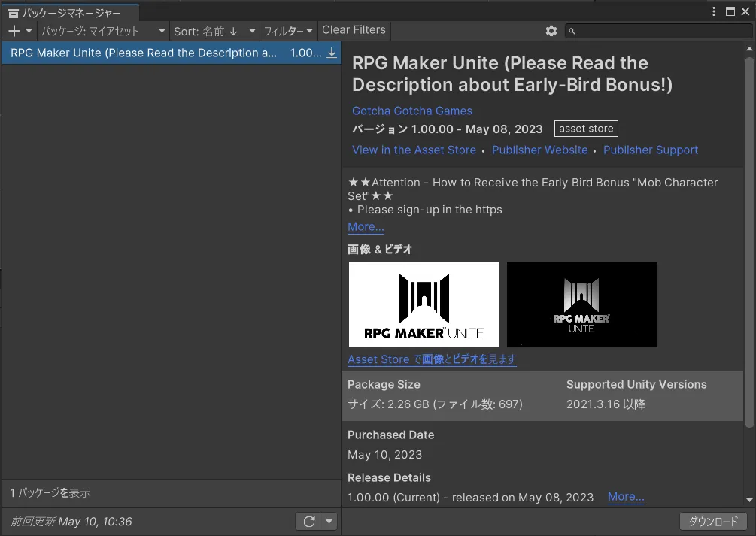Open the Package Manager settings gear
The height and width of the screenshot is (536, 756).
point(551,31)
